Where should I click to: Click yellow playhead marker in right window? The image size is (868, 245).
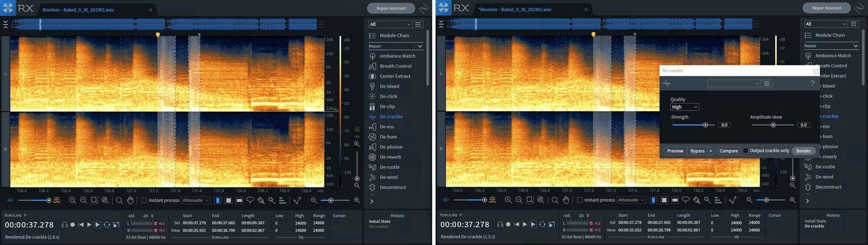(x=593, y=34)
